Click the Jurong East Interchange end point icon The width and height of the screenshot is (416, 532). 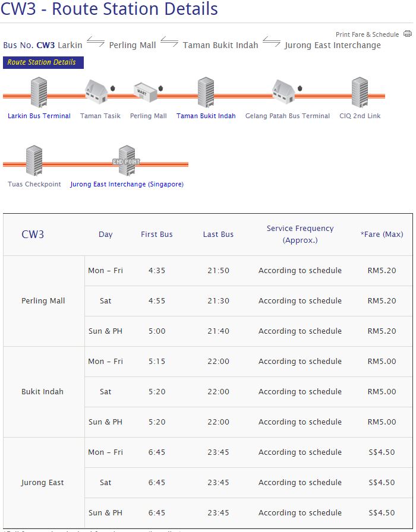point(127,161)
